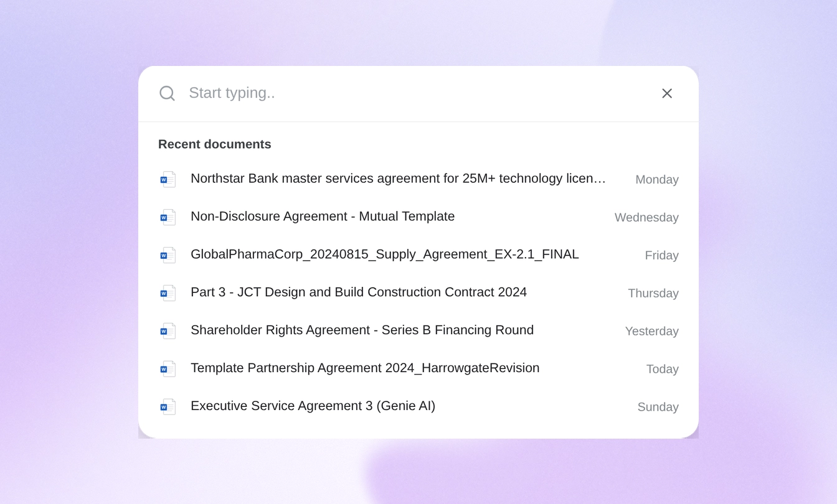This screenshot has height=504, width=837.
Task: Click the Word icon for JCT Construction Contract
Action: coord(168,292)
